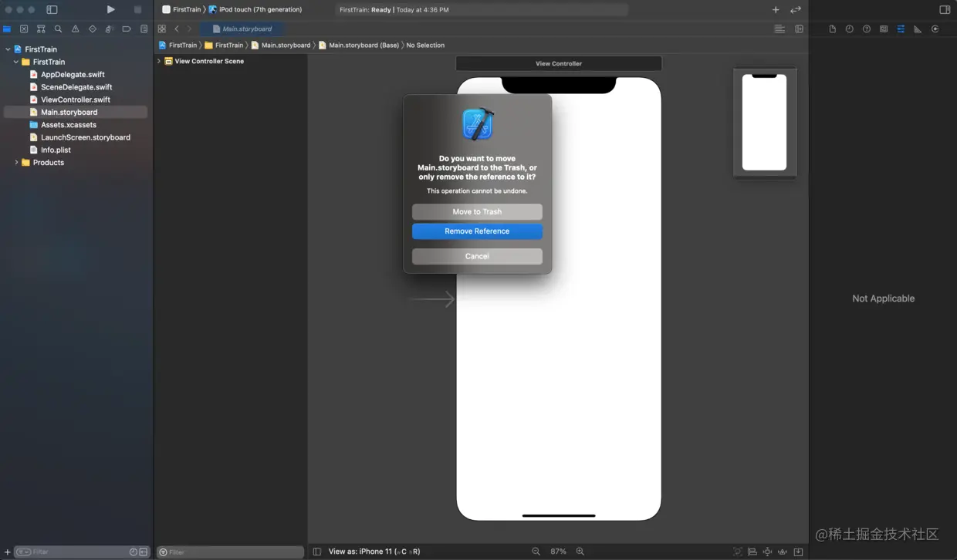
Task: Select the Main.storyboard editor tab
Action: click(x=242, y=29)
